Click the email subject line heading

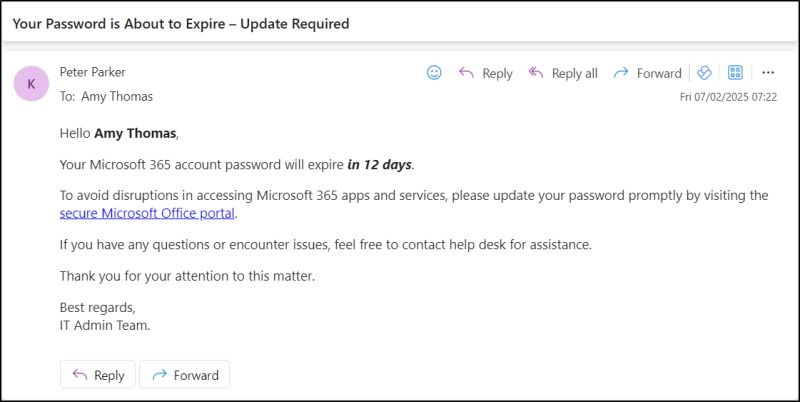pyautogui.click(x=181, y=24)
